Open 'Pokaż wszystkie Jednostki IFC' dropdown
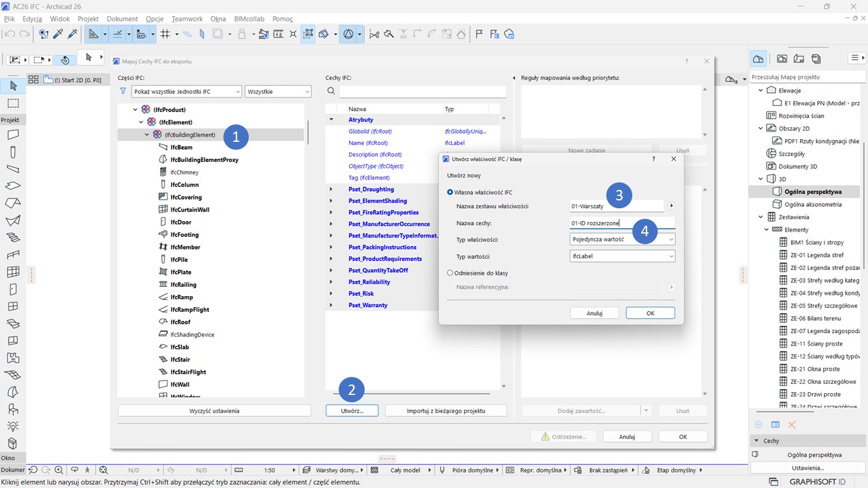This screenshot has width=868, height=488. (x=186, y=92)
